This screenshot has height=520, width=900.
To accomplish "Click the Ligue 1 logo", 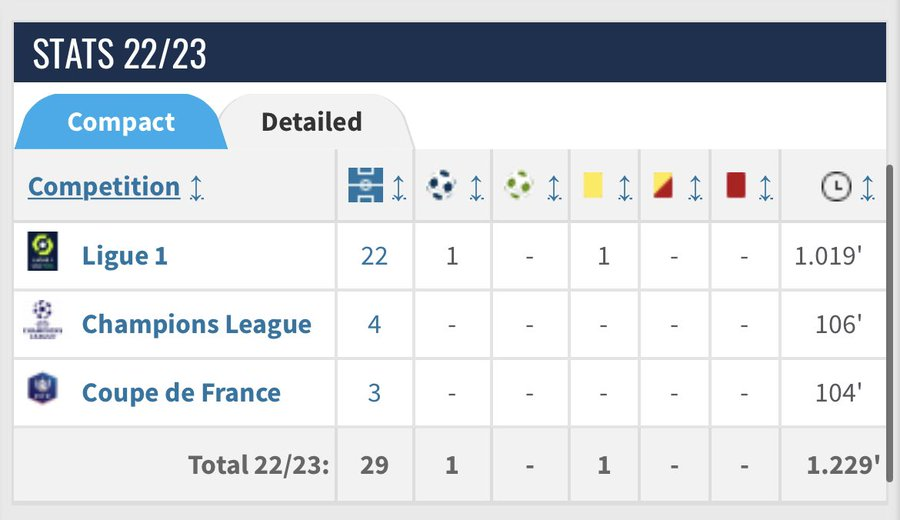I will [42, 252].
